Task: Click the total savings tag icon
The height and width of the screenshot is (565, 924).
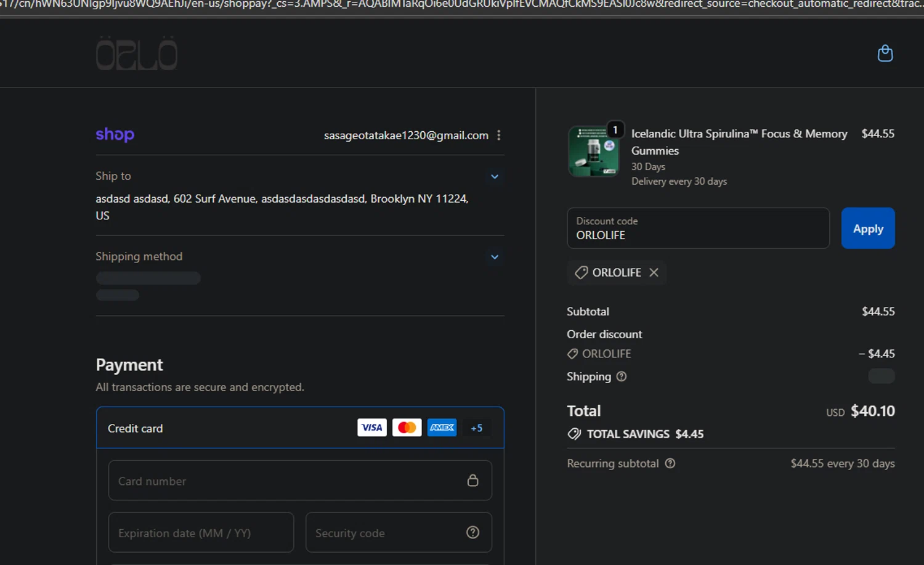Action: (574, 434)
